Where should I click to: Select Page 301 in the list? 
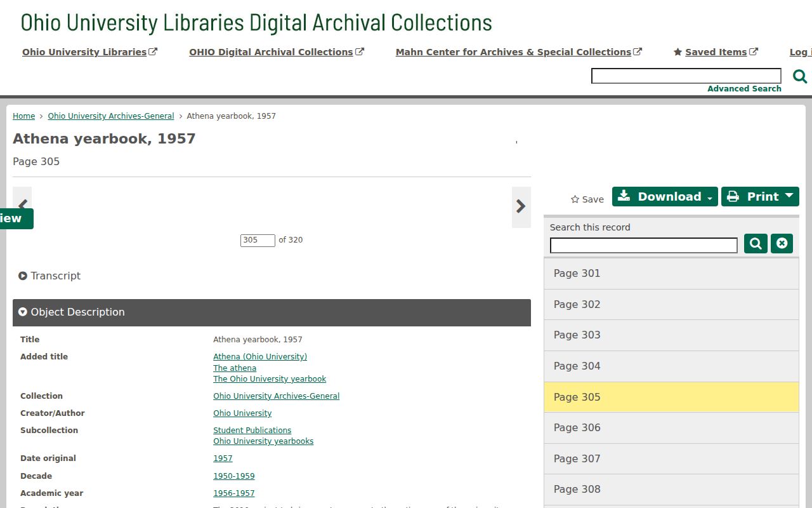671,274
